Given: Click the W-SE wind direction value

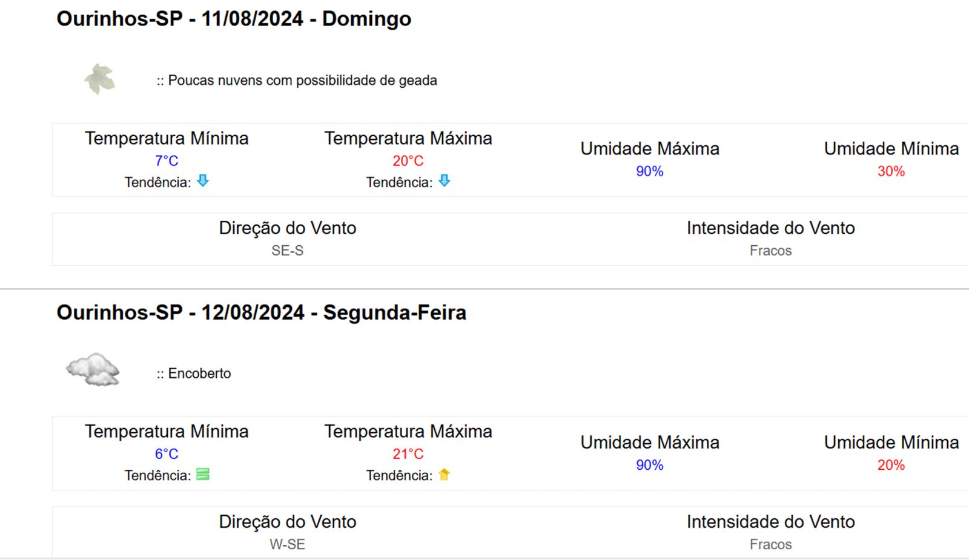Looking at the screenshot, I should 287,544.
